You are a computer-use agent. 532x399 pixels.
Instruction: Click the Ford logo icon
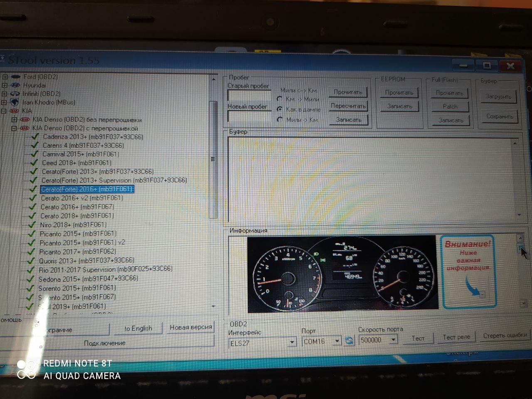15,77
